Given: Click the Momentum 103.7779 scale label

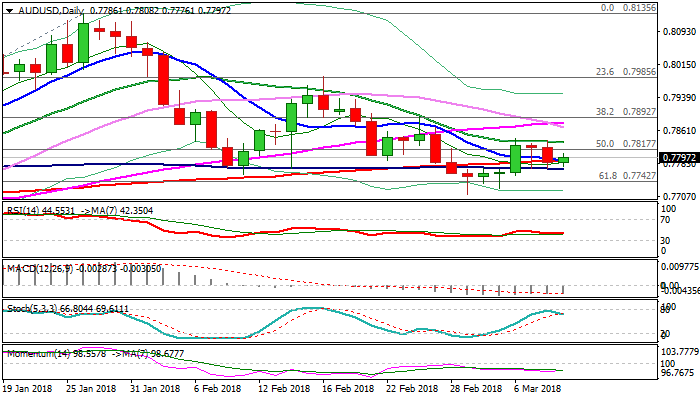Looking at the screenshot, I should [679, 352].
